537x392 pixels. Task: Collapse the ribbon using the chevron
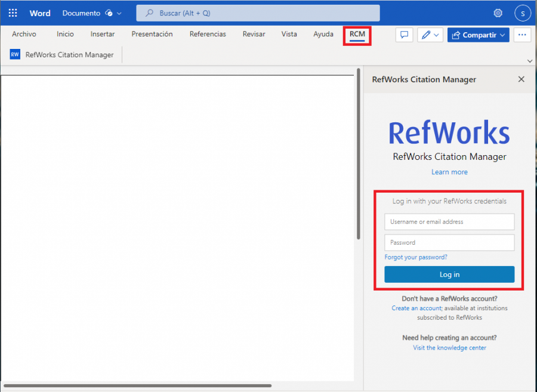click(530, 61)
